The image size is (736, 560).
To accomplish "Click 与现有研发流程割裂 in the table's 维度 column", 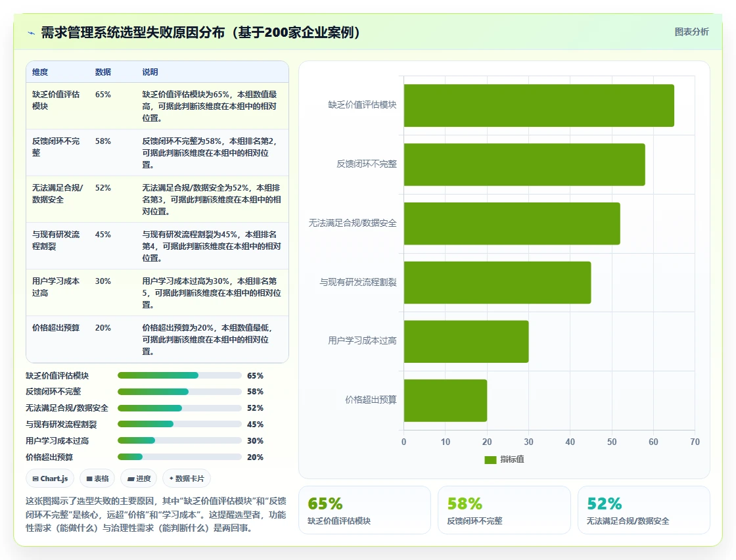I will pyautogui.click(x=56, y=240).
